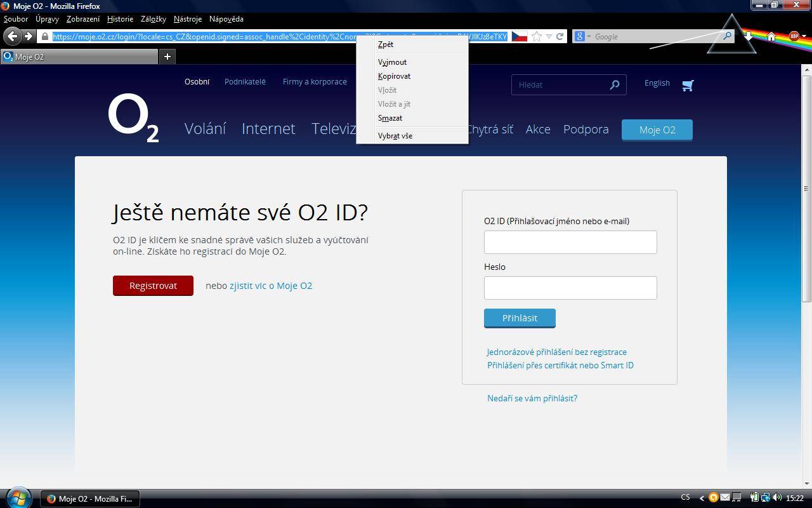Image resolution: width=812 pixels, height=508 pixels.
Task: Bookmark this page with the star icon
Action: [537, 36]
